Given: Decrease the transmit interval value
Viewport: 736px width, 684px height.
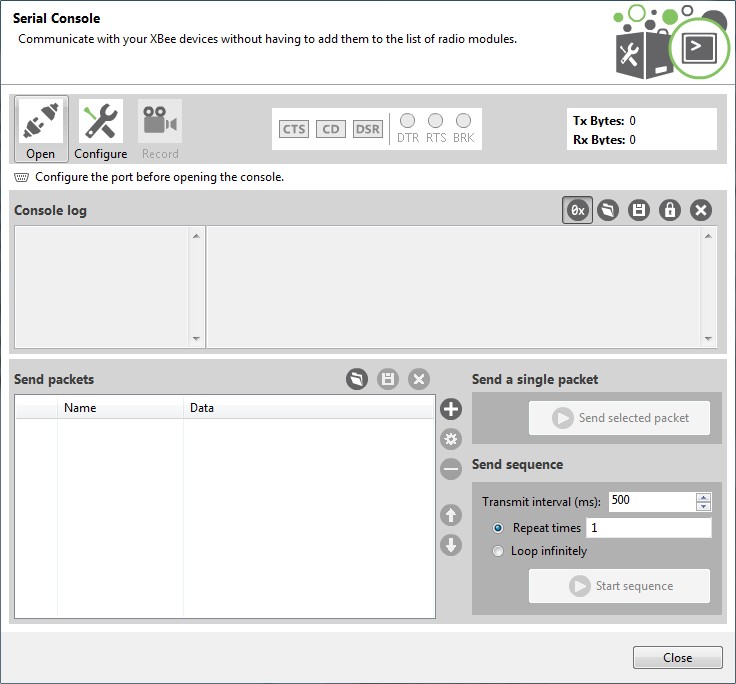Looking at the screenshot, I should click(x=703, y=506).
